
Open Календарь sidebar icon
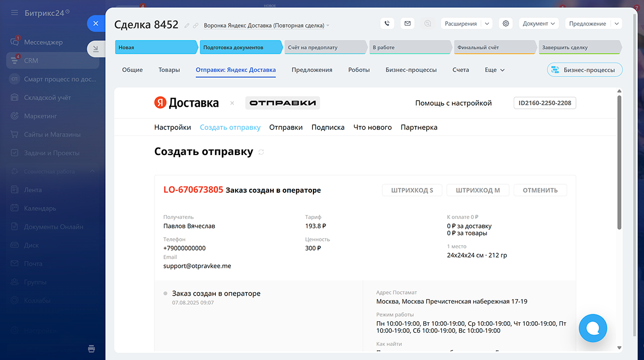15,208
